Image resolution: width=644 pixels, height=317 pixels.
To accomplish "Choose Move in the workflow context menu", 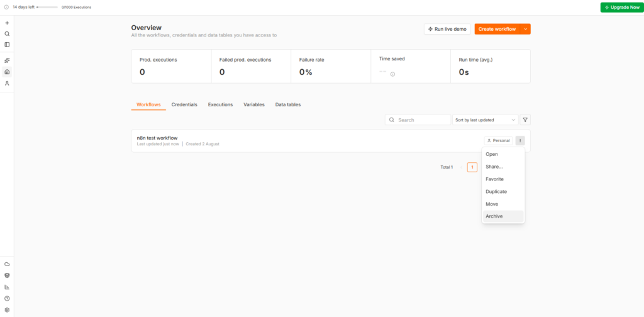I will point(503,204).
